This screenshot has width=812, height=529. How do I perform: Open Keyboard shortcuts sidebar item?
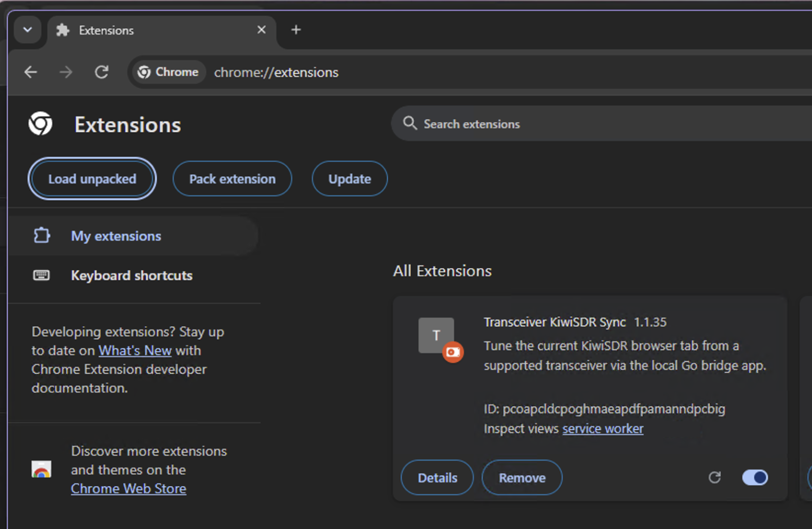click(x=134, y=275)
